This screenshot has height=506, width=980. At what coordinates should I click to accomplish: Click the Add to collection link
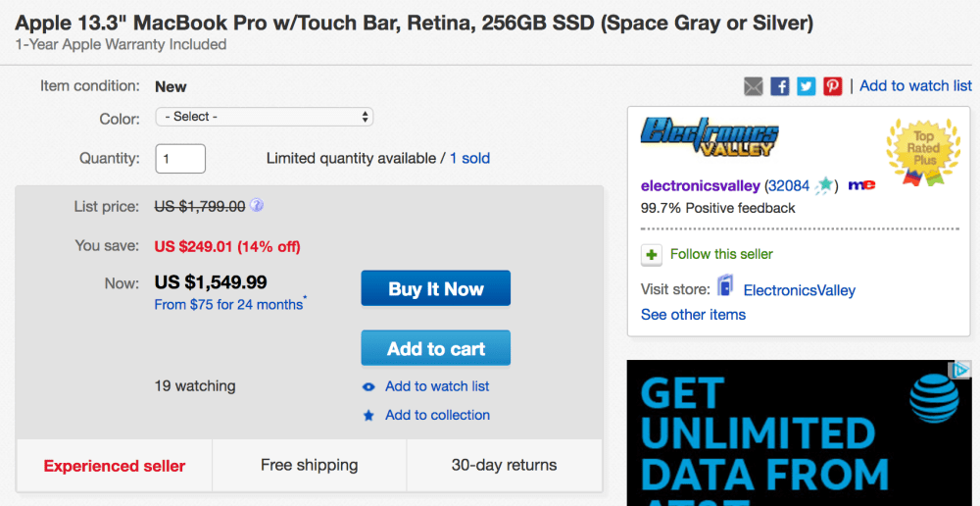(x=437, y=415)
